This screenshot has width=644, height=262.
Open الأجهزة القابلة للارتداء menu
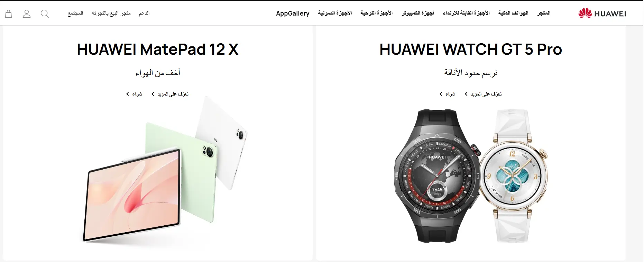click(x=466, y=13)
